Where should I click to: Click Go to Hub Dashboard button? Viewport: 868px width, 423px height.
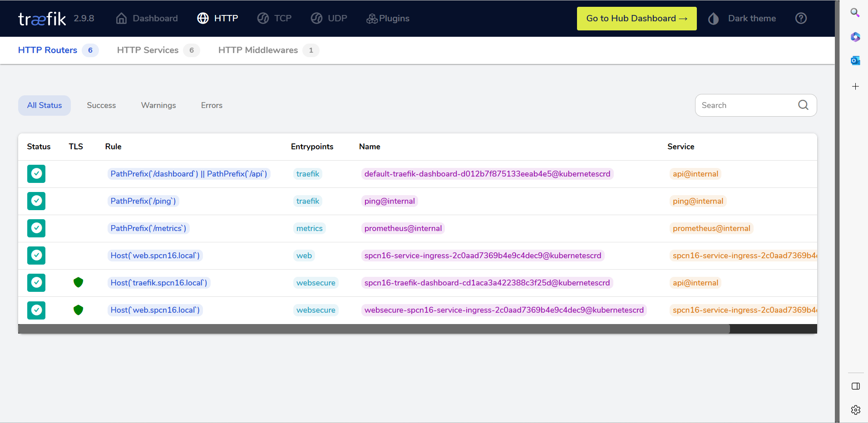point(636,19)
